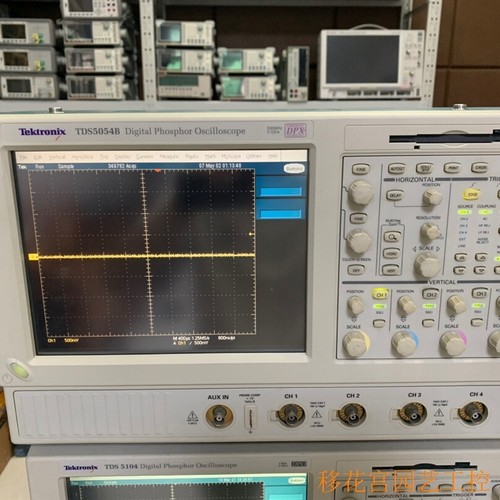
Task: Push the PRINT button on the front panel
Action: (x=452, y=168)
